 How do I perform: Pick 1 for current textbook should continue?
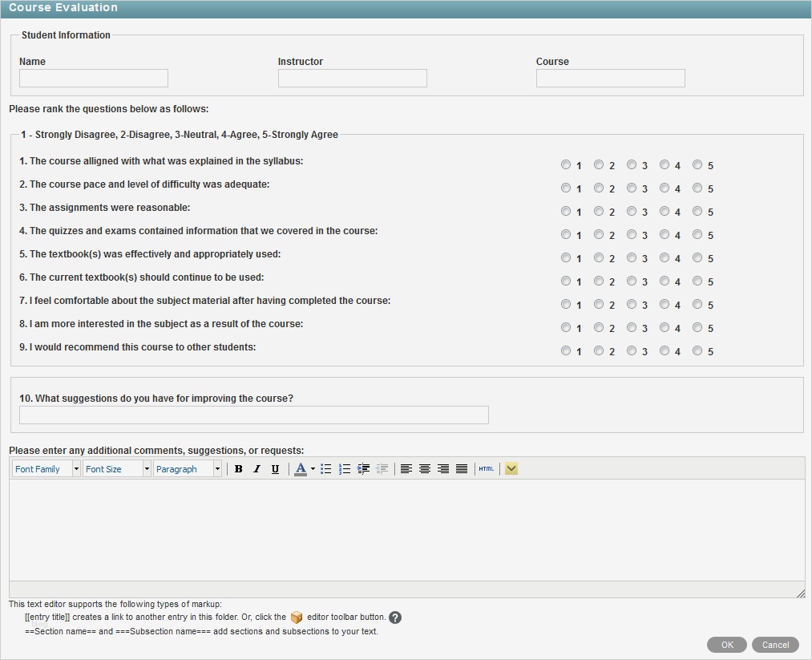[565, 281]
